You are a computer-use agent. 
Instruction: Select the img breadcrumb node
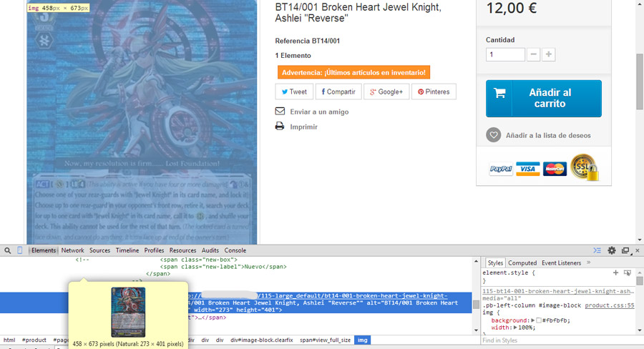[362, 340]
